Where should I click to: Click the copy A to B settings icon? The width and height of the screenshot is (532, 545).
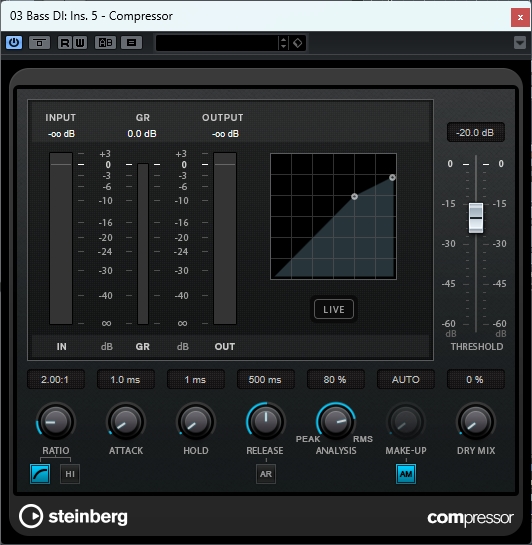point(131,43)
